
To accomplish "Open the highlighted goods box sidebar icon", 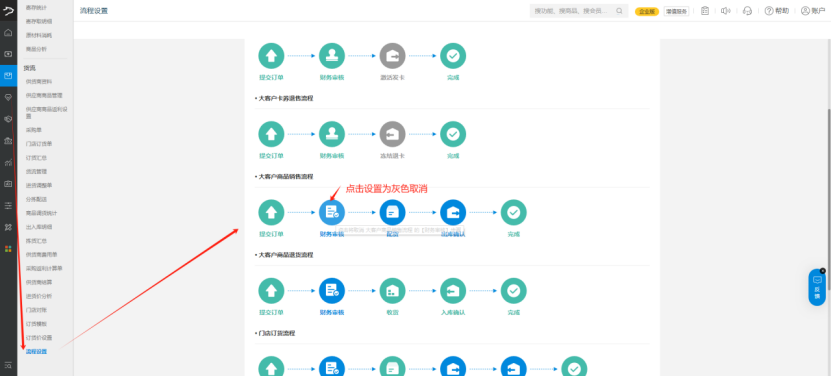I will point(8,75).
